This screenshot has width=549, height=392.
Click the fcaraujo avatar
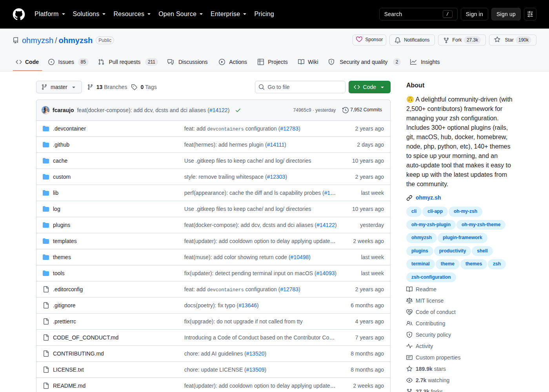point(45,110)
